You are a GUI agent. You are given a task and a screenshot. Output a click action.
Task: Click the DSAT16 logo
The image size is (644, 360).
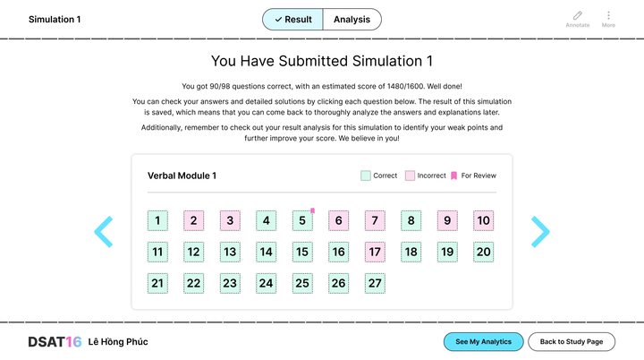[x=55, y=342]
